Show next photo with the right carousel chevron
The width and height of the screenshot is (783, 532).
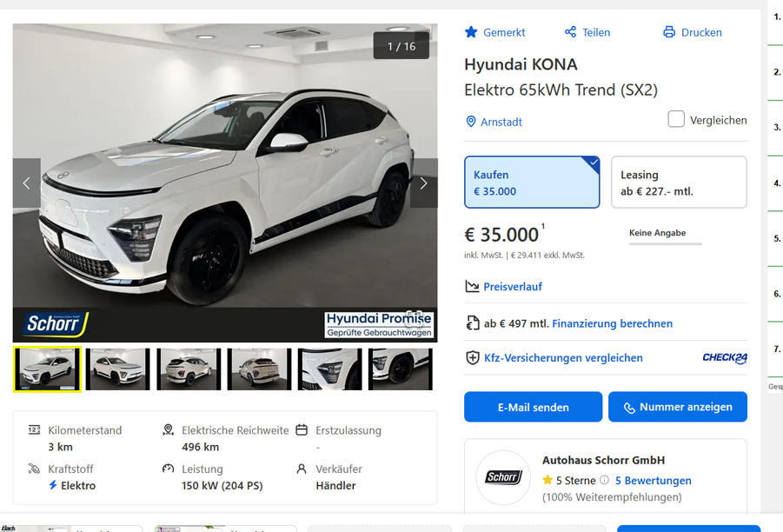[423, 183]
